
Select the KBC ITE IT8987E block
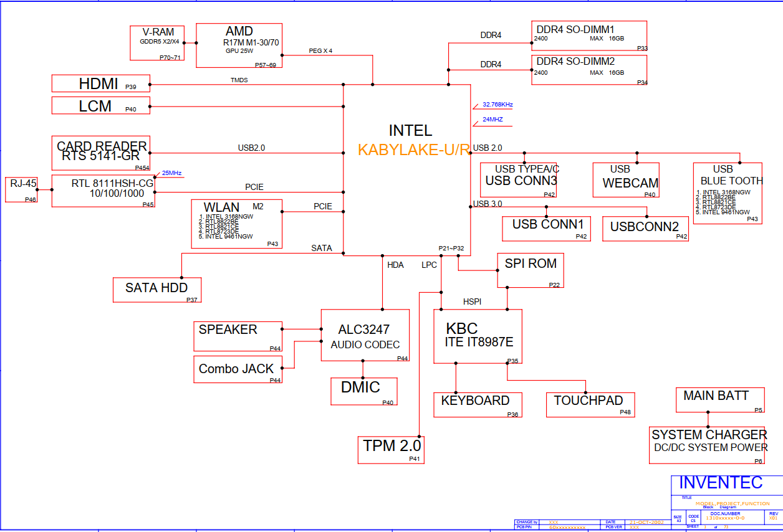[477, 336]
